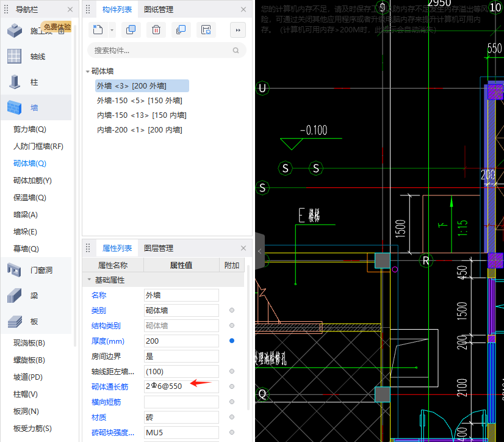Select 幕墙(Q) in navigation
The height and width of the screenshot is (442, 504).
[26, 248]
